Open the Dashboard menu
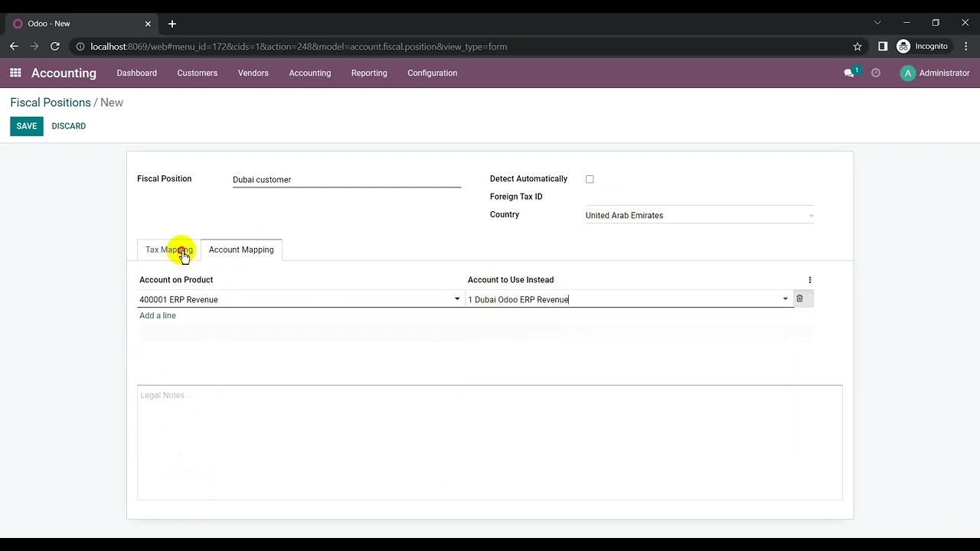The image size is (980, 551). coord(136,73)
